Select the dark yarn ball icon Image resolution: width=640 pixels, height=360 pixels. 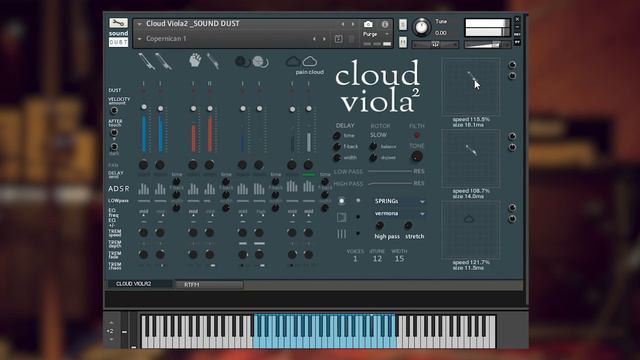243,62
